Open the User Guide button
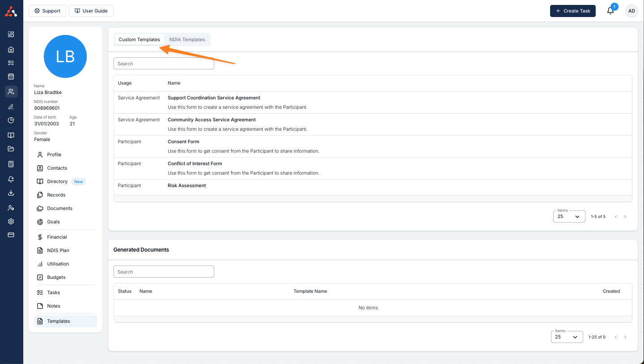 [x=91, y=11]
